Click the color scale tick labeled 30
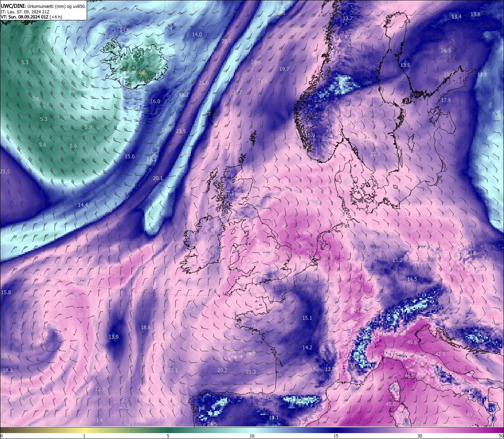 pyautogui.click(x=420, y=436)
